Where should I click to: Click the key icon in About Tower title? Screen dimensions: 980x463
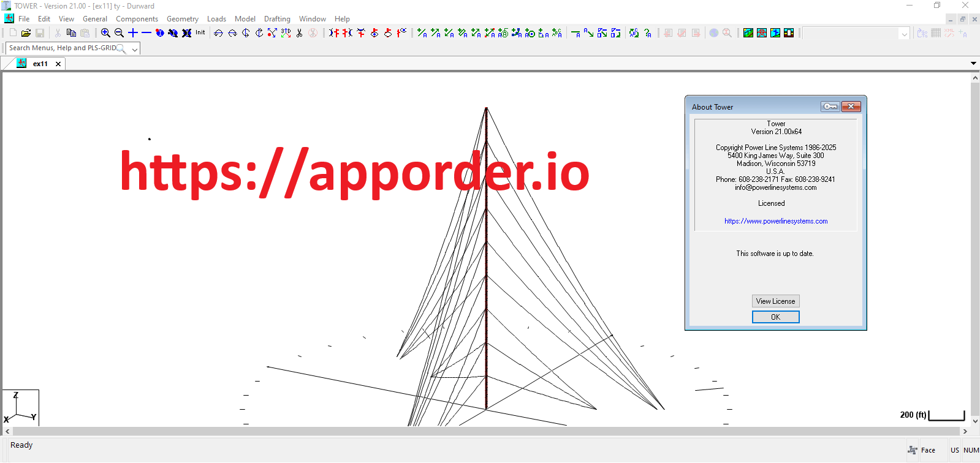pos(830,107)
